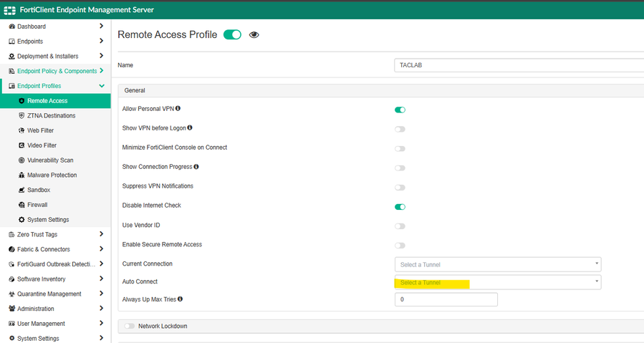The height and width of the screenshot is (343, 644).
Task: Enable Secure Remote Access toggle
Action: tap(400, 246)
